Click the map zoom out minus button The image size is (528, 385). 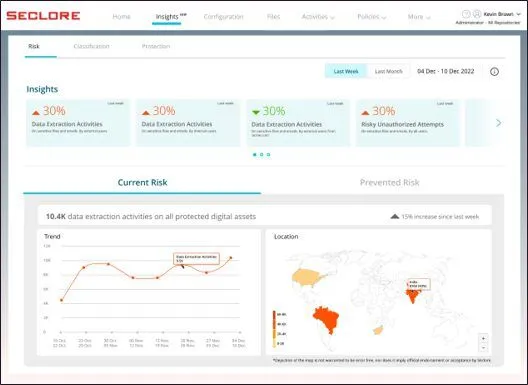coord(483,347)
